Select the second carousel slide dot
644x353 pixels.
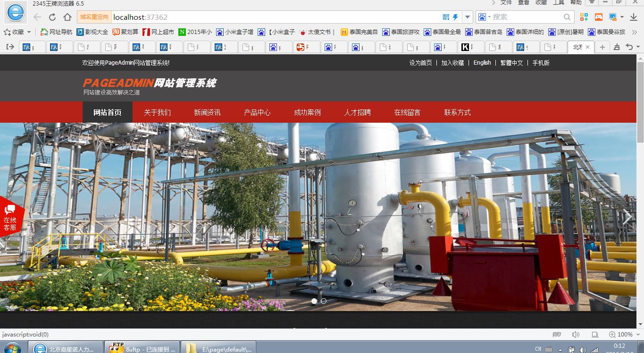[324, 301]
